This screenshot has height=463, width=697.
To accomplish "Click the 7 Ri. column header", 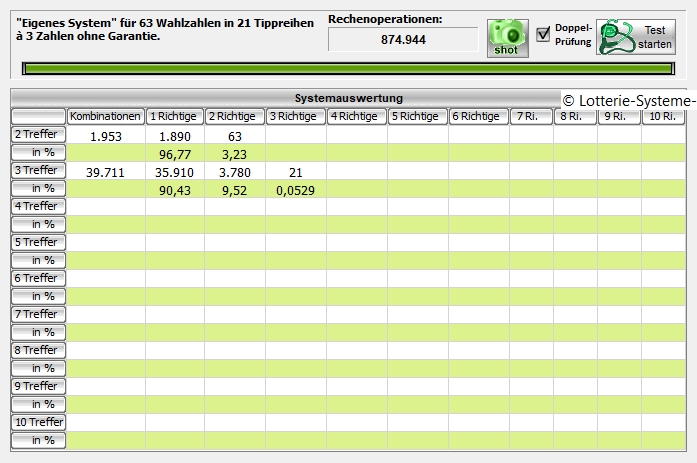I will pyautogui.click(x=531, y=116).
